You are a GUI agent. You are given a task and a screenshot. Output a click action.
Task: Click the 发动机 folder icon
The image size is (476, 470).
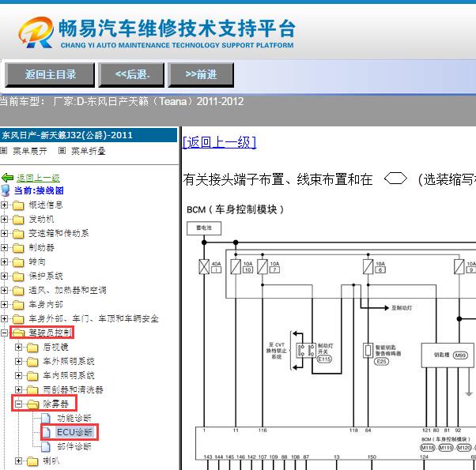tap(18, 220)
